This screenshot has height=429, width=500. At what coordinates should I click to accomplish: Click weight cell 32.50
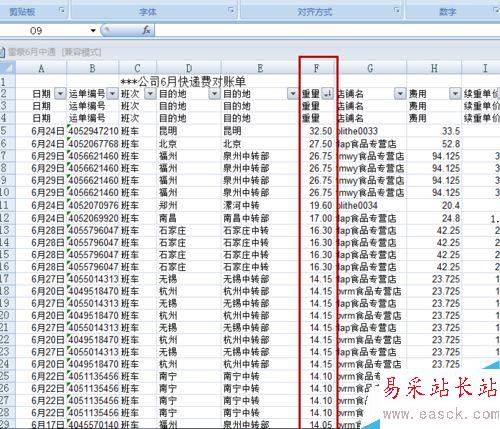pyautogui.click(x=317, y=131)
